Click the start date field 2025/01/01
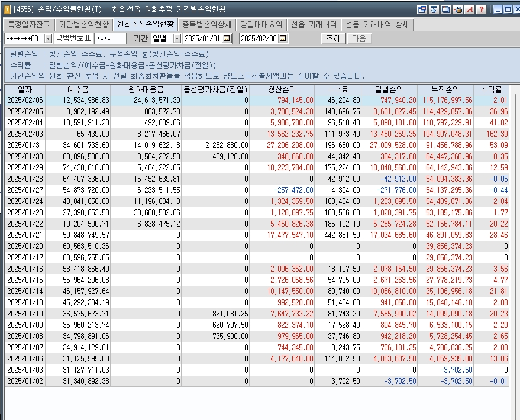This screenshot has width=520, height=420. pos(203,39)
